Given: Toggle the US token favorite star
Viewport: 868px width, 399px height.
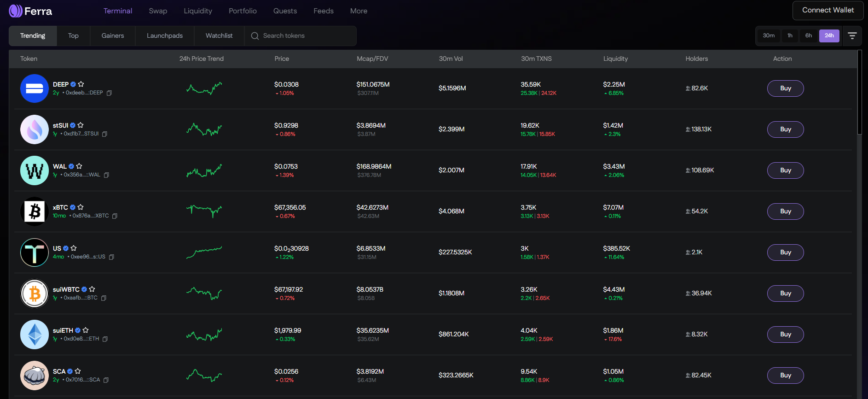Looking at the screenshot, I should point(74,248).
